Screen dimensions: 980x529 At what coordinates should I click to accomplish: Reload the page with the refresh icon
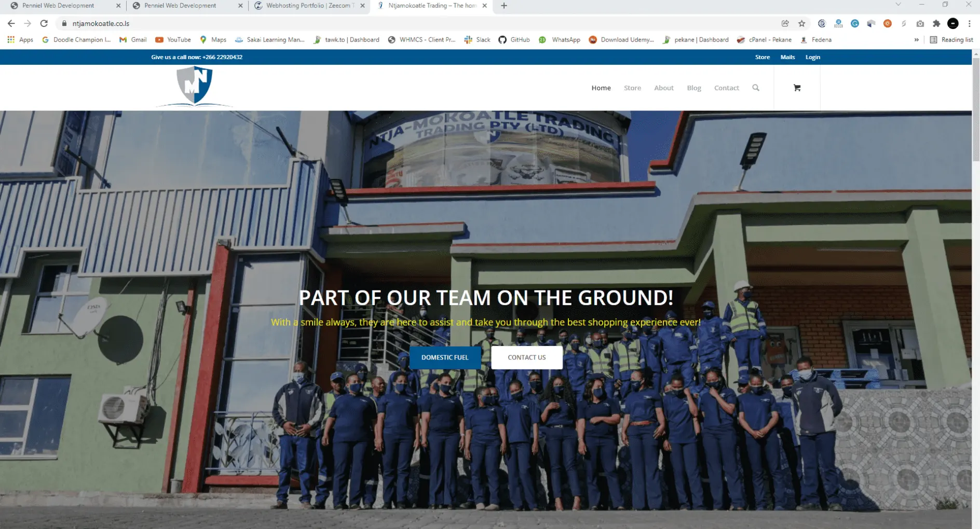pos(44,23)
